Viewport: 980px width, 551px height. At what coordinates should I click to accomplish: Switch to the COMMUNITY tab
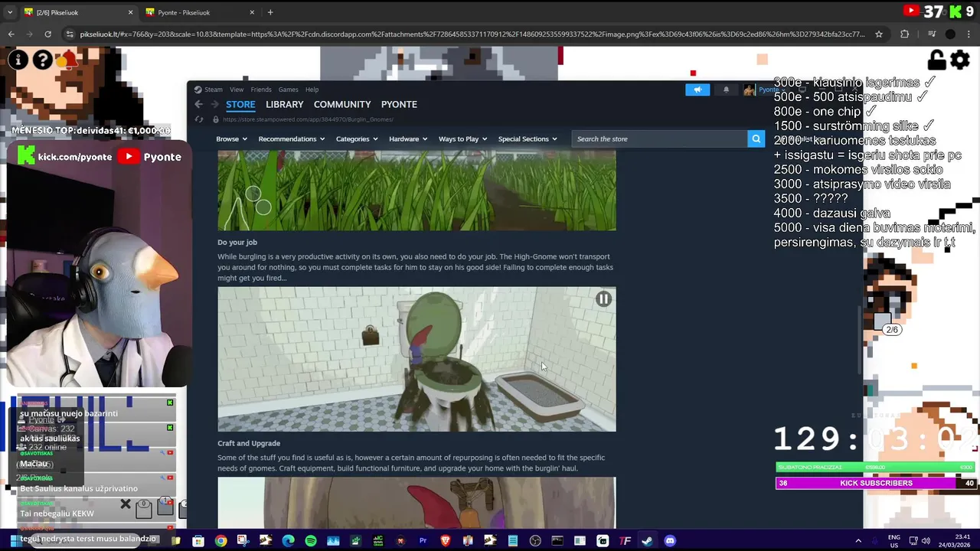342,104
